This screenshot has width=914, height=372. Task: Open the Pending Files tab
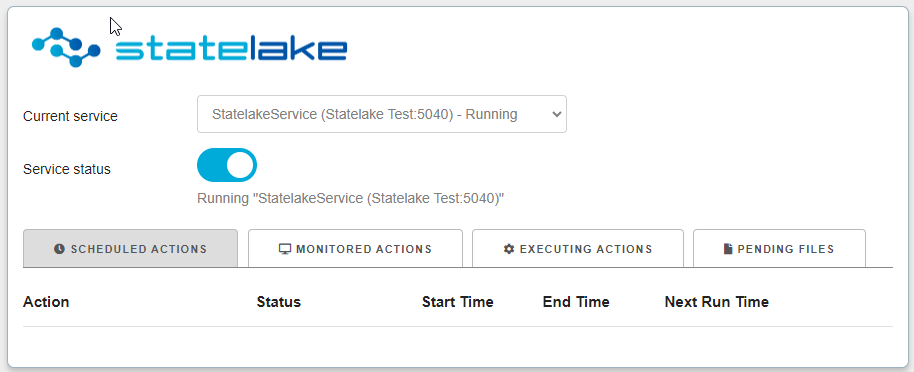[779, 248]
